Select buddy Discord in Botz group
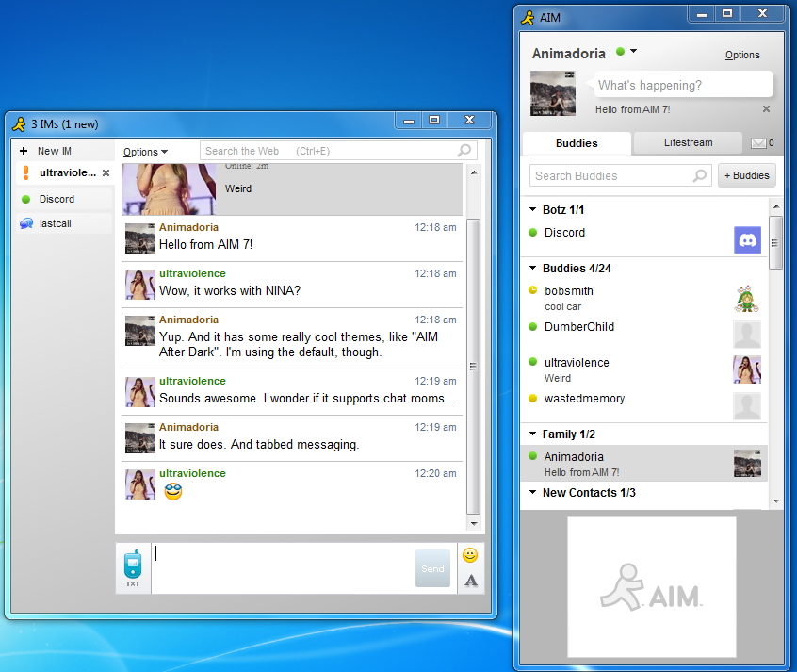 coord(644,239)
